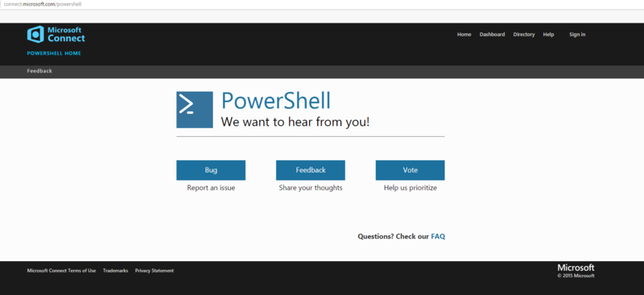
Task: Open Help in the top navigation
Action: click(548, 35)
